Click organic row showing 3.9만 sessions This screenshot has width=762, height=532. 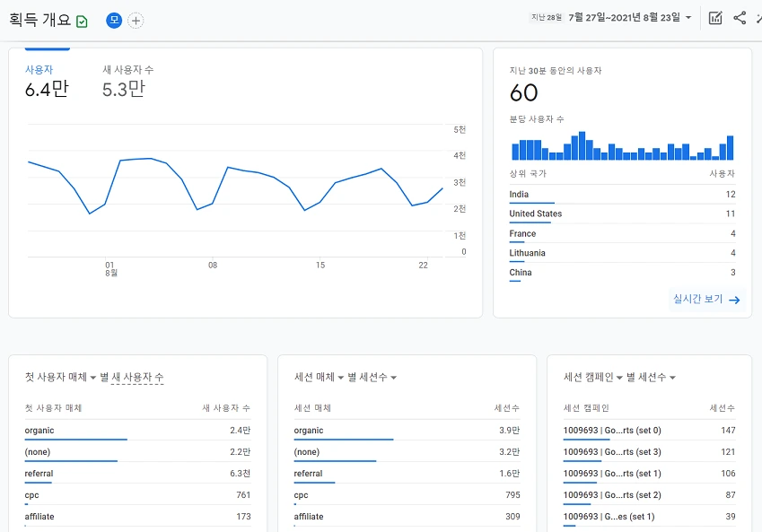coord(407,431)
